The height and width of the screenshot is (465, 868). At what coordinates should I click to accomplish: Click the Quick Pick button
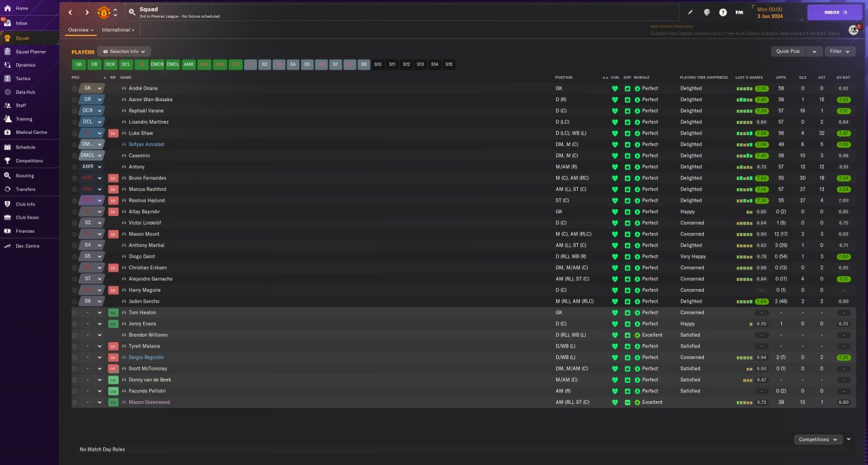click(x=788, y=52)
